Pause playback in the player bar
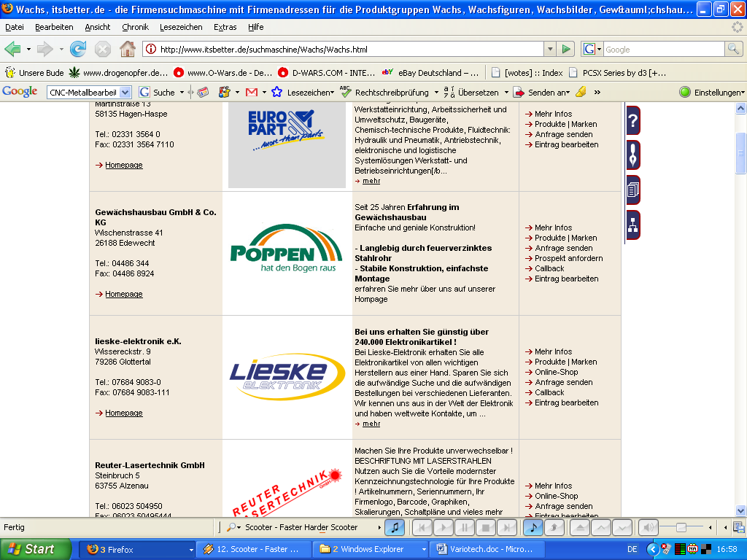The height and width of the screenshot is (560, 747). (465, 527)
